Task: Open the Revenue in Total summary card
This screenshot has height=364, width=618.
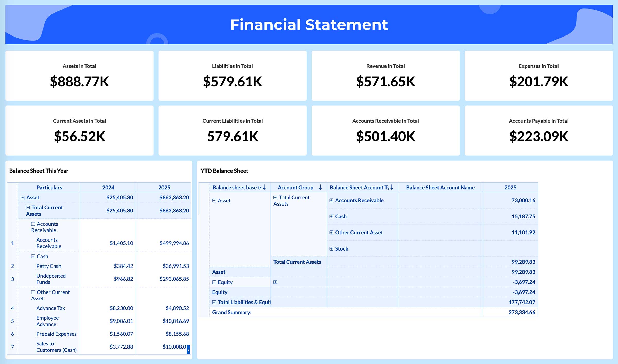Action: click(x=385, y=76)
